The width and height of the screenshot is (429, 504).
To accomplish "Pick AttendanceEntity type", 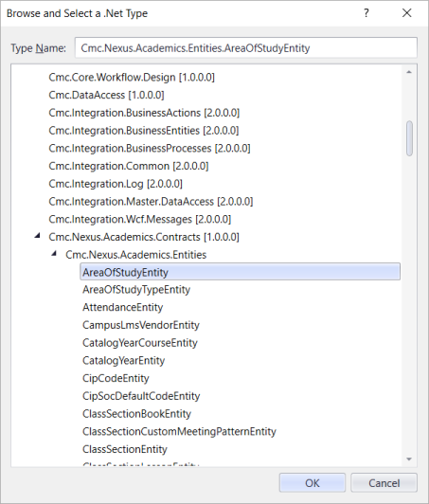I will point(122,307).
